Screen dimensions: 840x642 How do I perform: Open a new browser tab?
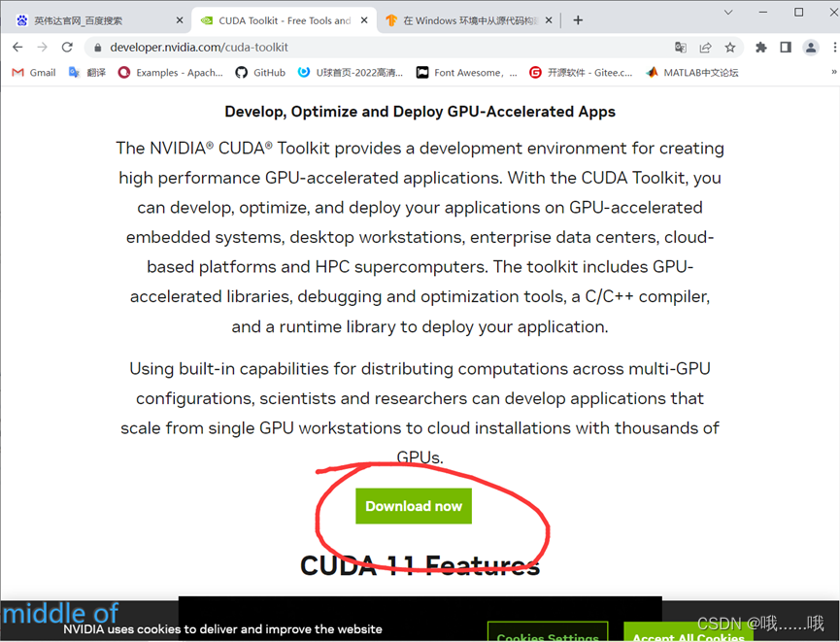click(578, 20)
